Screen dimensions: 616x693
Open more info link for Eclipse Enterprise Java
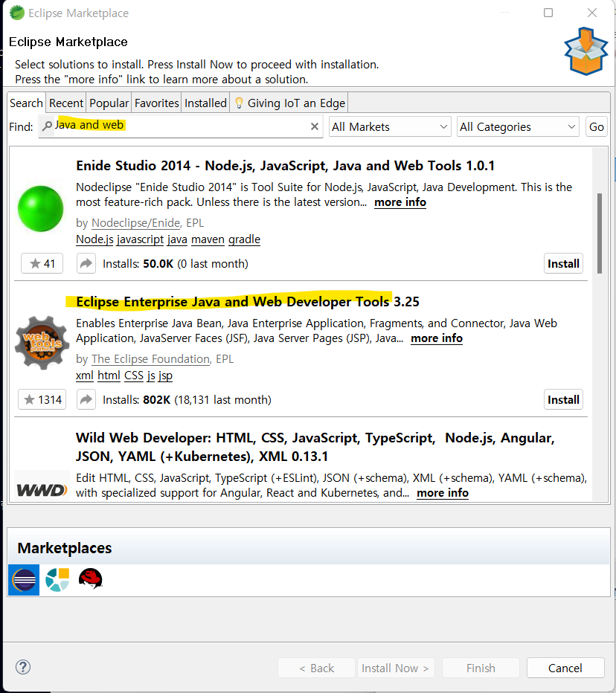pos(437,338)
